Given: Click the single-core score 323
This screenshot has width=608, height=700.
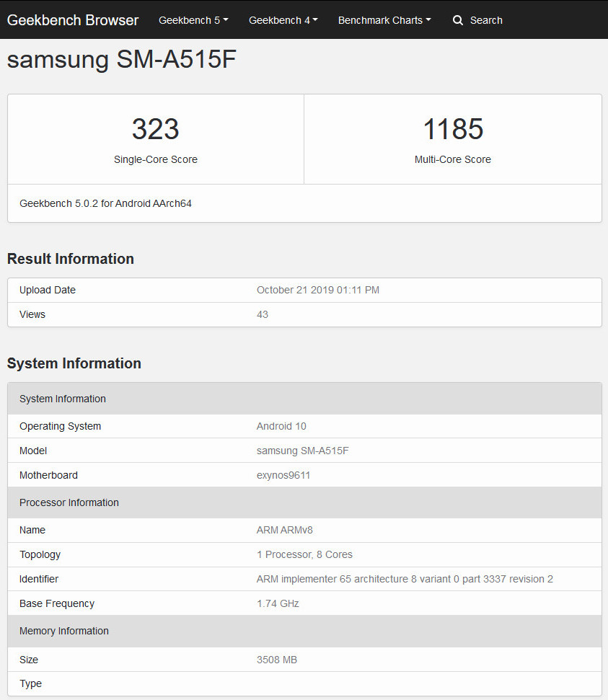Looking at the screenshot, I should tap(155, 129).
